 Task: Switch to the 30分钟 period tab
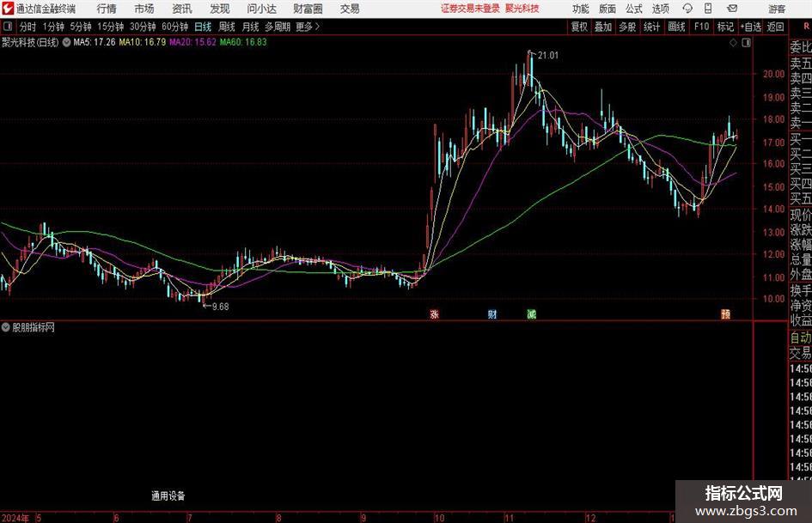point(143,27)
